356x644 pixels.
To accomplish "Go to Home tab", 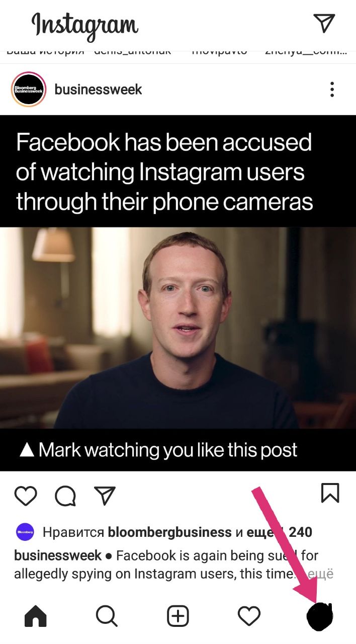I will pyautogui.click(x=35, y=616).
